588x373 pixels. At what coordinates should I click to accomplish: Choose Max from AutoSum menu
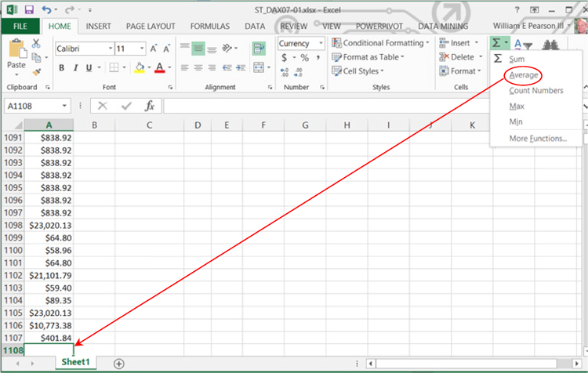coord(517,107)
